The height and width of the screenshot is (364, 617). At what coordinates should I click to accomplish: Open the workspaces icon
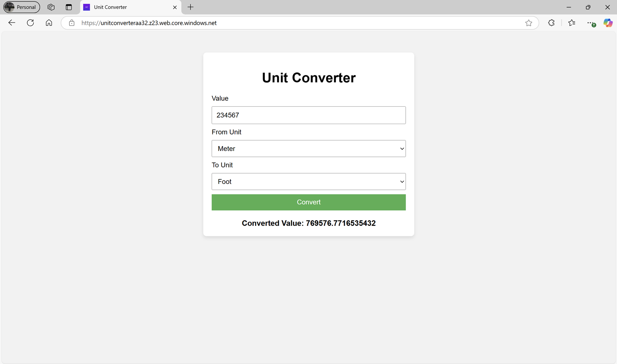point(51,7)
